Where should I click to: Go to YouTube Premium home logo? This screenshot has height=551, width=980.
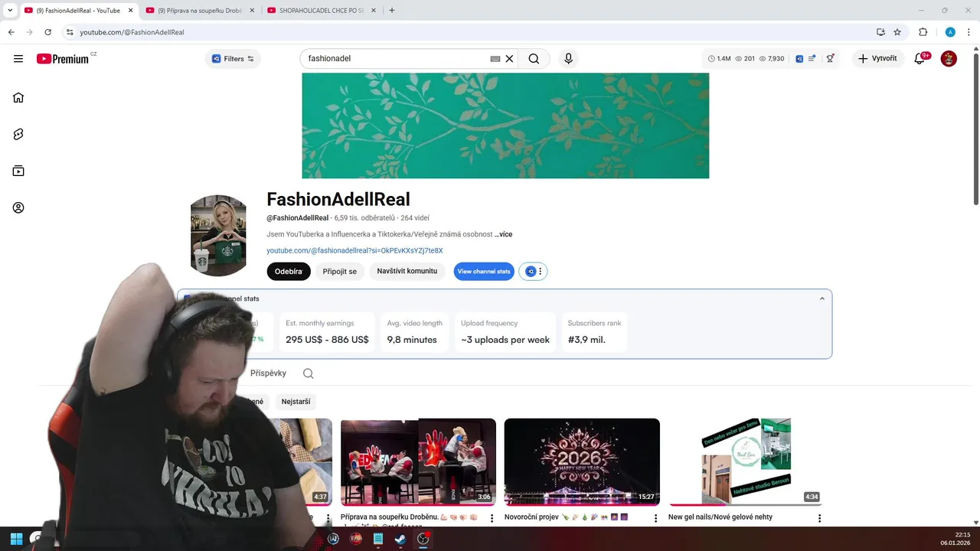(x=63, y=59)
